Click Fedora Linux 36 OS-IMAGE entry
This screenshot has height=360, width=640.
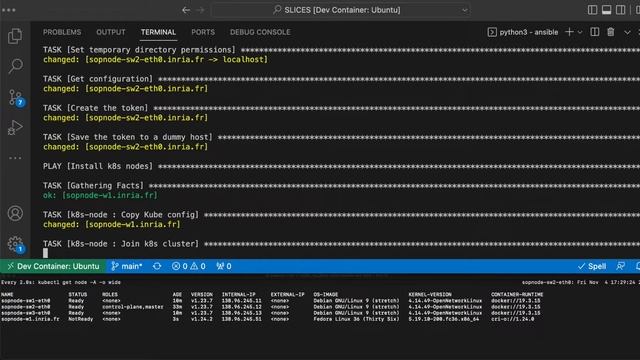pyautogui.click(x=356, y=319)
